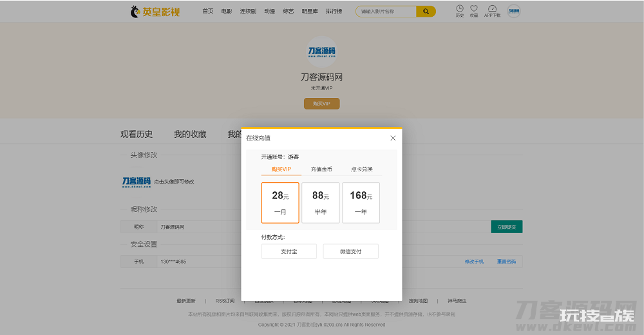Open the 神马爬虫 footer link
Image resolution: width=644 pixels, height=335 pixels.
pos(457,301)
